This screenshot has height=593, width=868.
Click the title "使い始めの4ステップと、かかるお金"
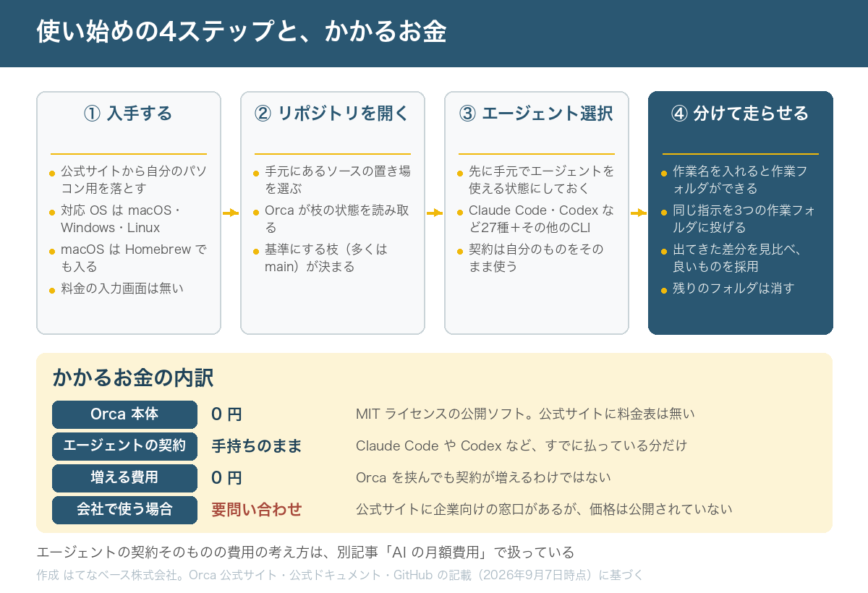click(241, 32)
